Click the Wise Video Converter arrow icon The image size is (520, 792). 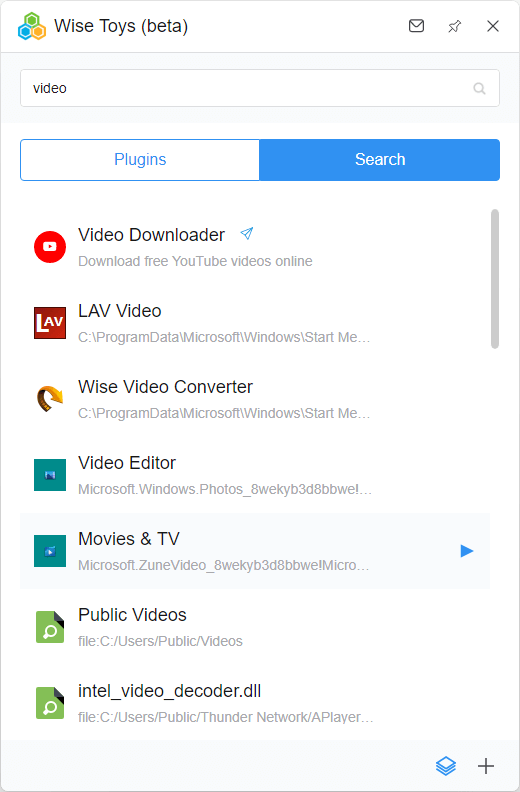50,399
